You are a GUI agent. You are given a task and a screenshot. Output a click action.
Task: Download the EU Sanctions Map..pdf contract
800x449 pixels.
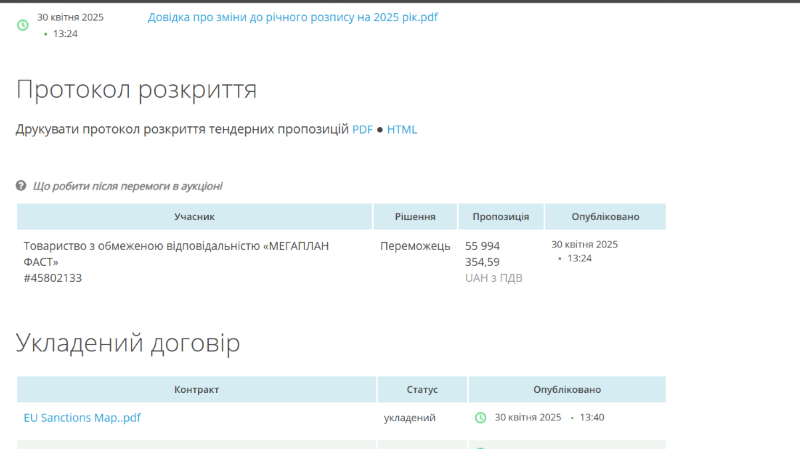(x=82, y=418)
